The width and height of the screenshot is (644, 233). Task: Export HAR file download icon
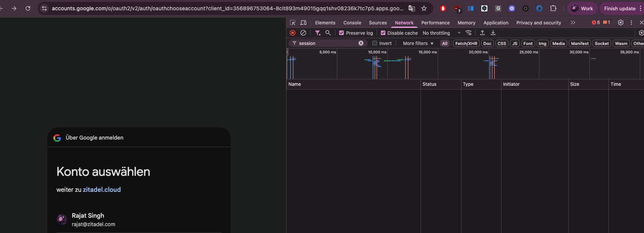(493, 33)
